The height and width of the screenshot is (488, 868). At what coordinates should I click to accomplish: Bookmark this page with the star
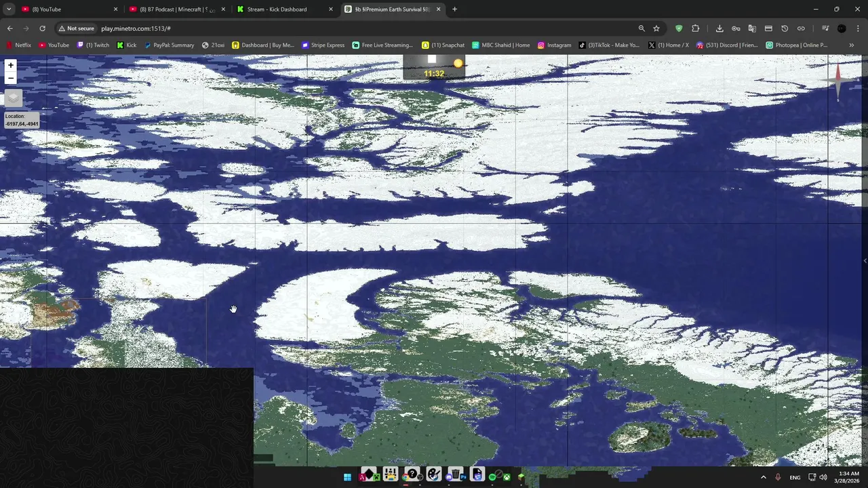[x=656, y=28]
